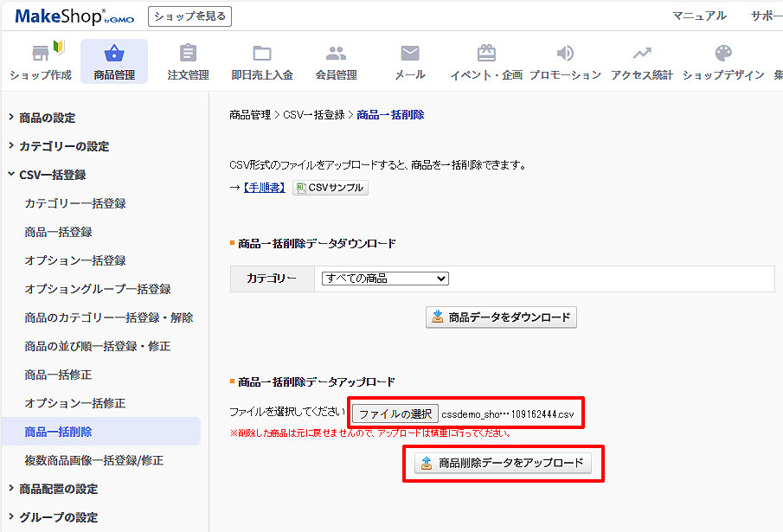
Task: Open 会員管理 members icon
Action: [x=336, y=54]
